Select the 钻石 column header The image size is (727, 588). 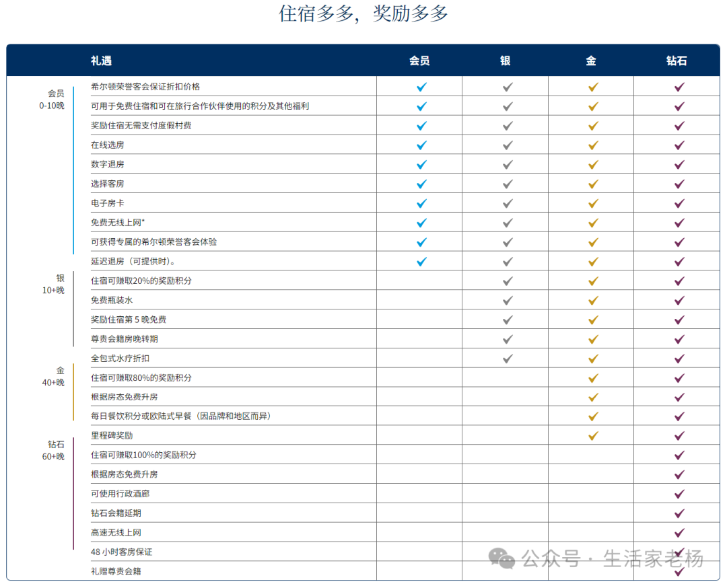677,60
